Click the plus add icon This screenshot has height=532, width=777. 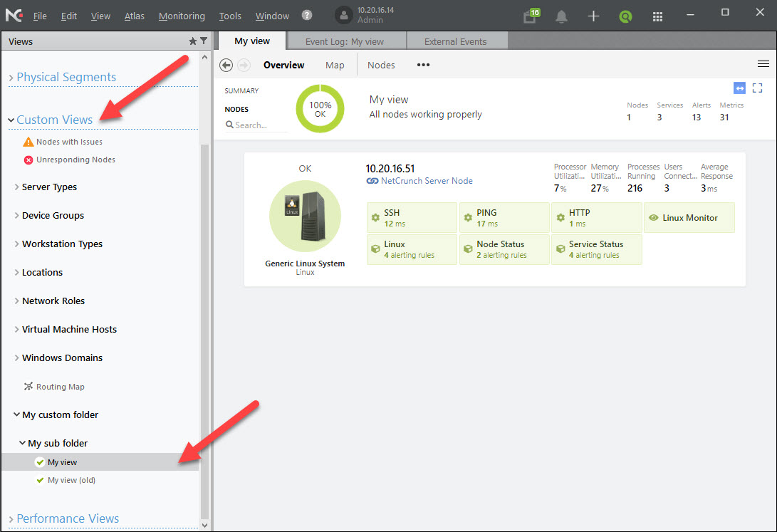tap(593, 16)
